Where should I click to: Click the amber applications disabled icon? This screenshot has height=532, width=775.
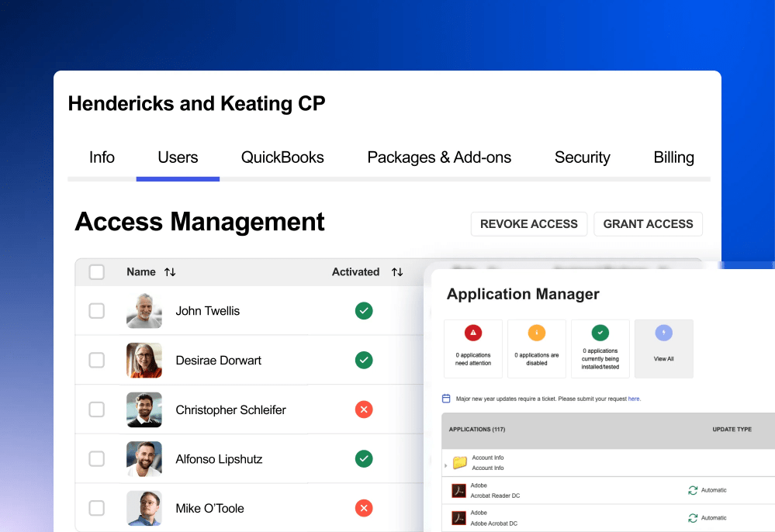[x=536, y=333]
